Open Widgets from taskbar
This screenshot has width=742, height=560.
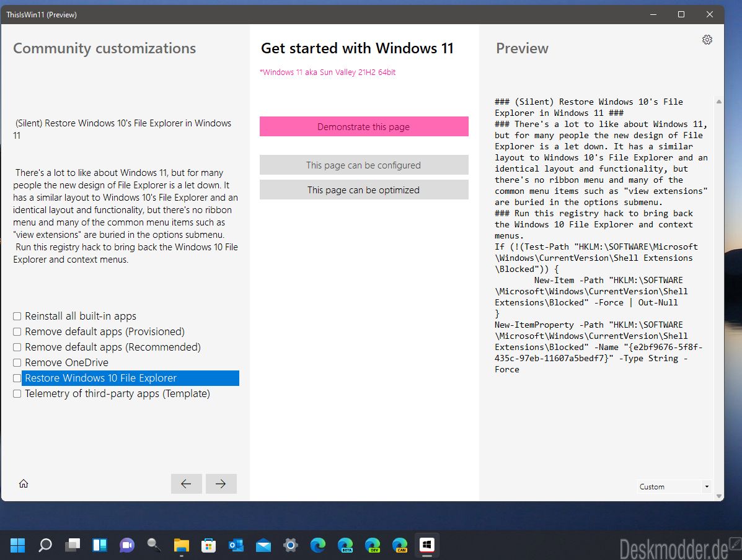99,545
